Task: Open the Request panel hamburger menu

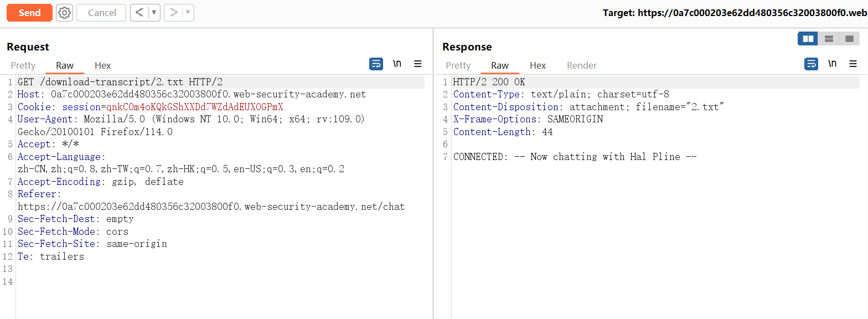Action: (418, 64)
